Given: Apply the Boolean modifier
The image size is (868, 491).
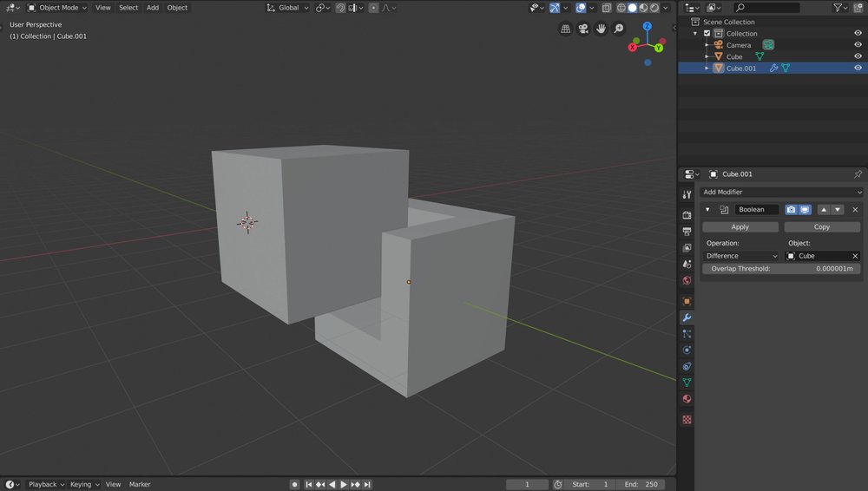Looking at the screenshot, I should pyautogui.click(x=740, y=227).
